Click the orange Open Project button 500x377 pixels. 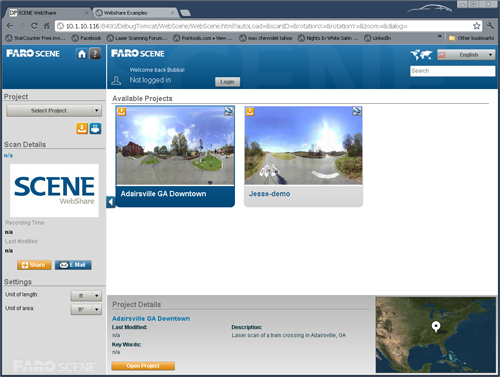click(x=143, y=366)
